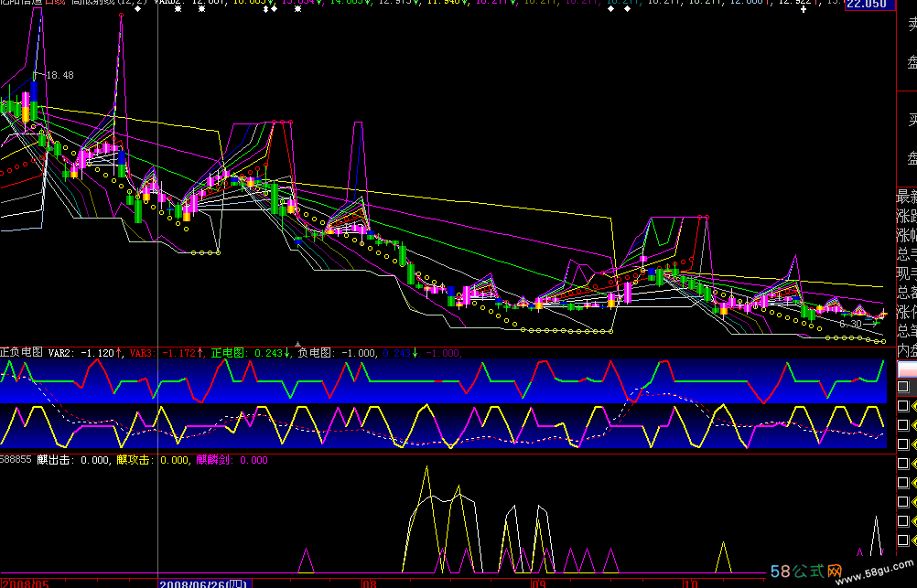This screenshot has height=588, width=917.
Task: Click the 内盘 label in quote panel
Action: [x=907, y=350]
